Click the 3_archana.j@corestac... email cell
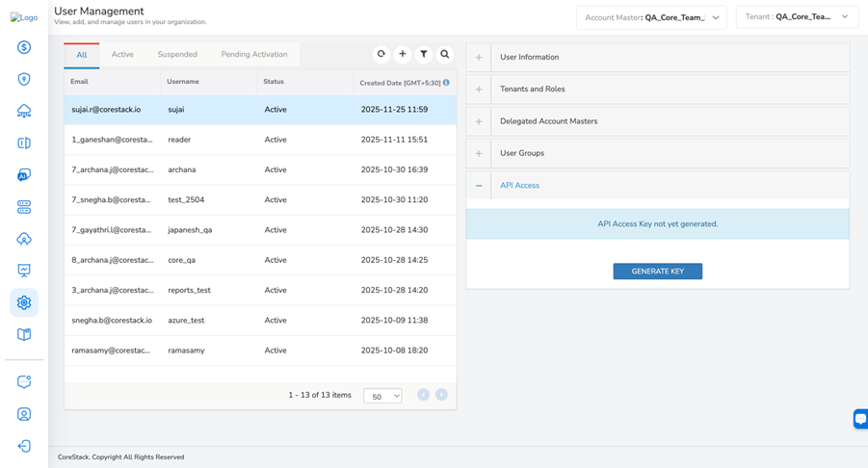The height and width of the screenshot is (468, 868). click(x=113, y=290)
